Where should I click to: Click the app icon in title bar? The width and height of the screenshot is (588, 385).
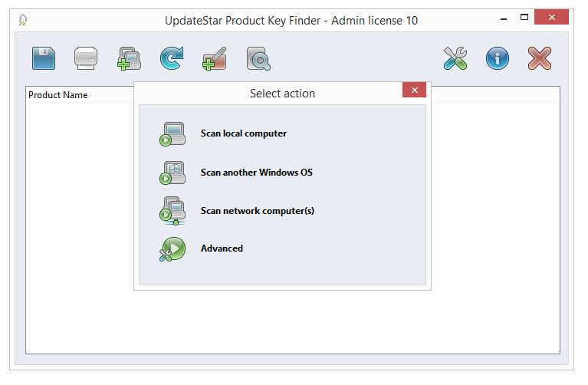24,20
